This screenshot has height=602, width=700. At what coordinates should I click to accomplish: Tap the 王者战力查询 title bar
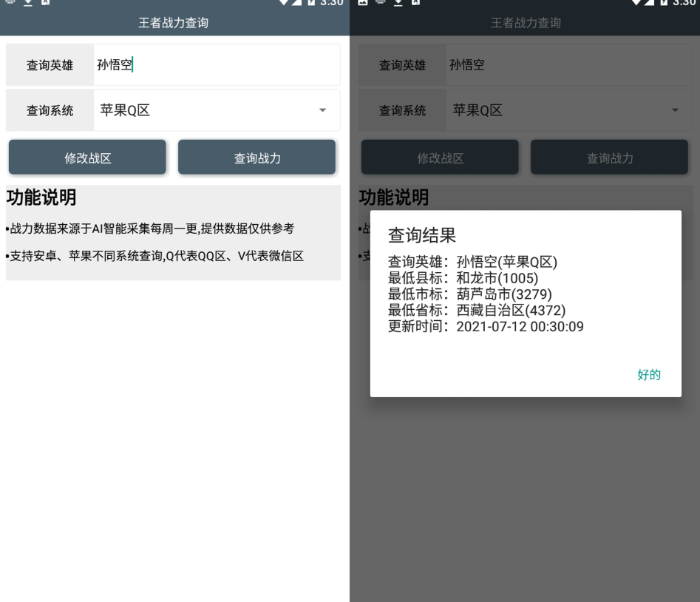click(x=173, y=21)
